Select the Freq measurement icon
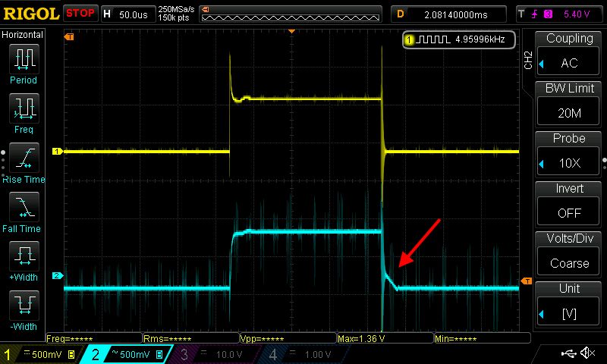This screenshot has height=364, width=607. 24,108
